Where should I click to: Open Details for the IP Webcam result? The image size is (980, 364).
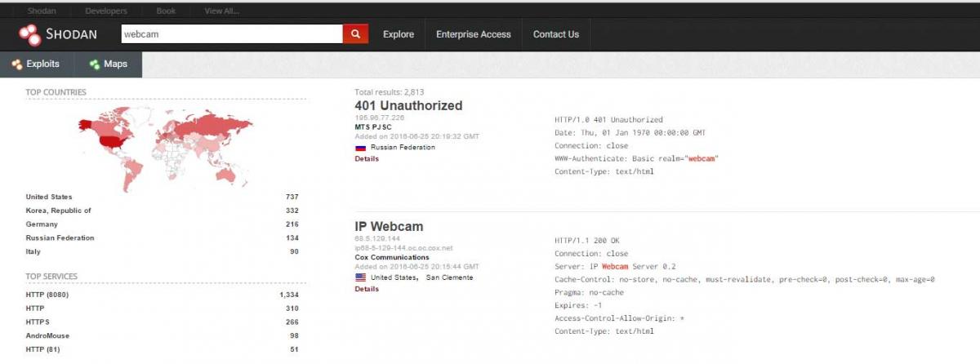click(367, 289)
